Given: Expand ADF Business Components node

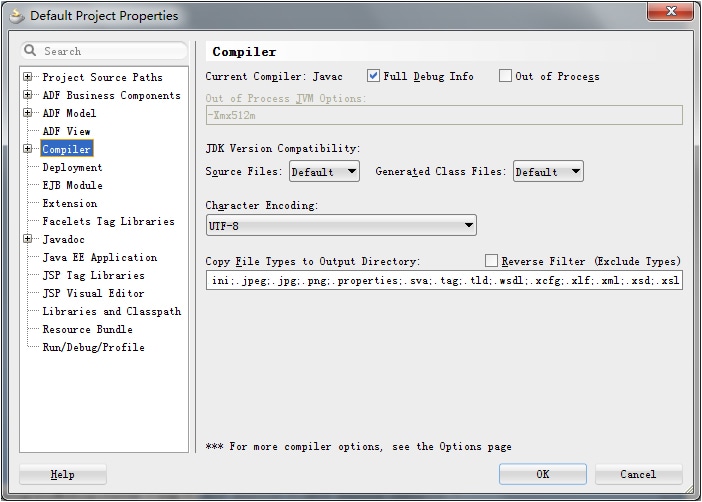Looking at the screenshot, I should point(28,96).
